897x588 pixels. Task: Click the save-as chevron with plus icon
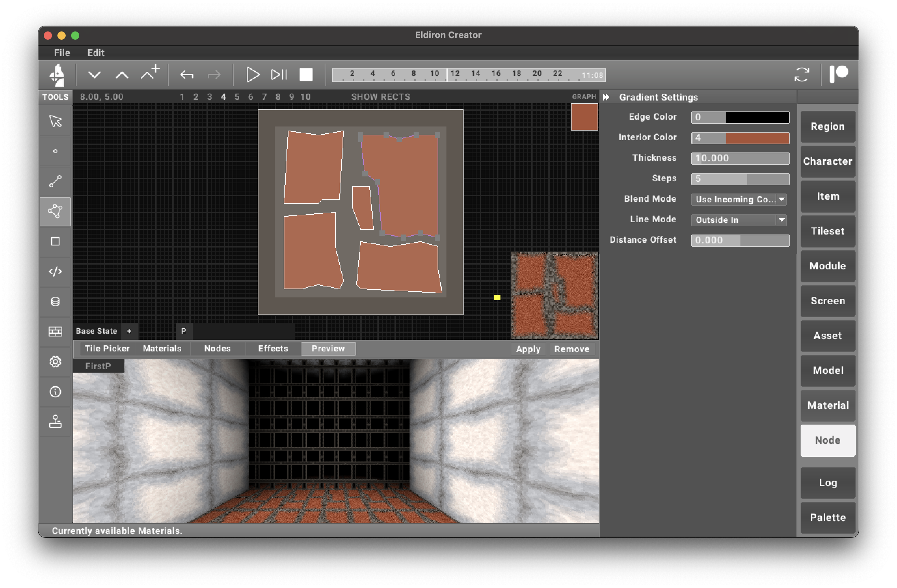click(150, 73)
